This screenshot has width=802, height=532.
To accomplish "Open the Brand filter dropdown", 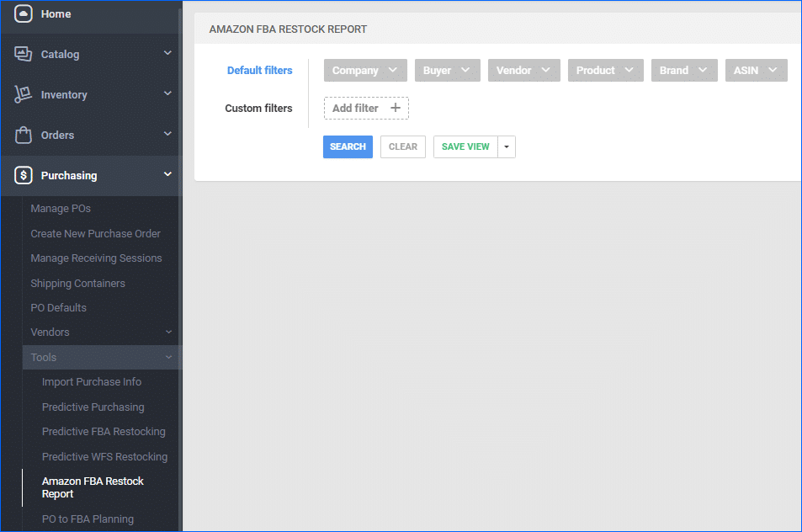I will 683,70.
